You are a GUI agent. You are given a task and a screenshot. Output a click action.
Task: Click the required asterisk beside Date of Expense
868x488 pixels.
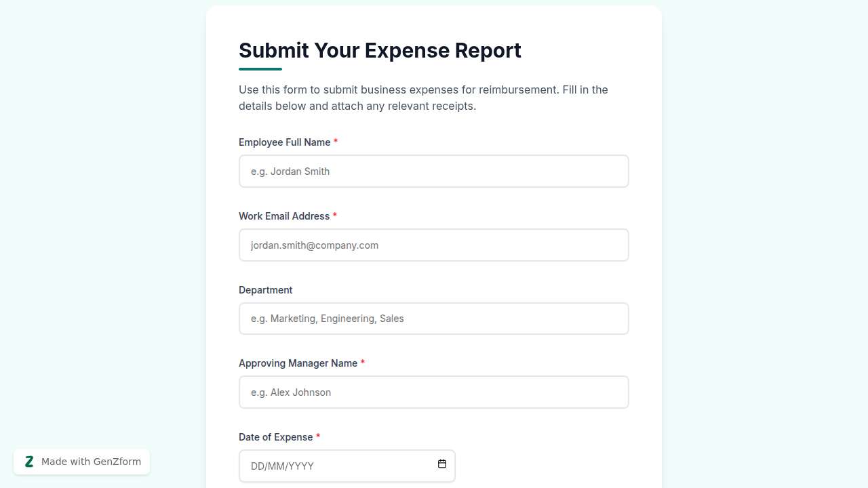318,436
